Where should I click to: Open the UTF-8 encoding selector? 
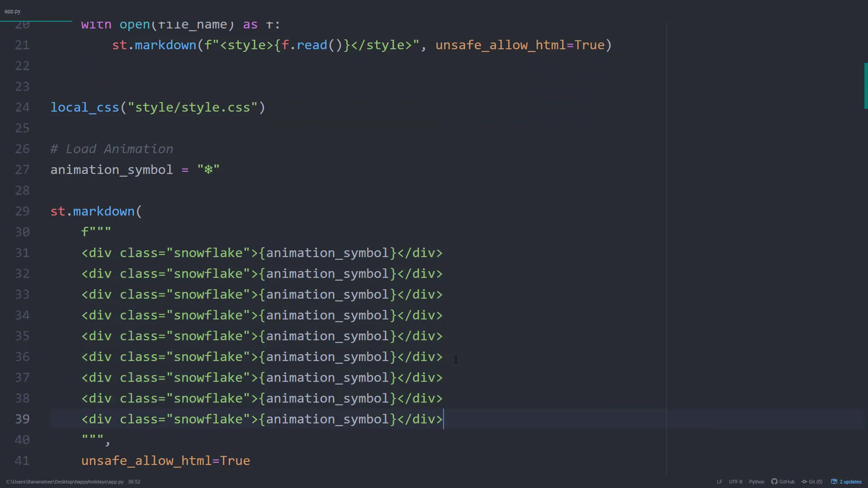pyautogui.click(x=736, y=482)
